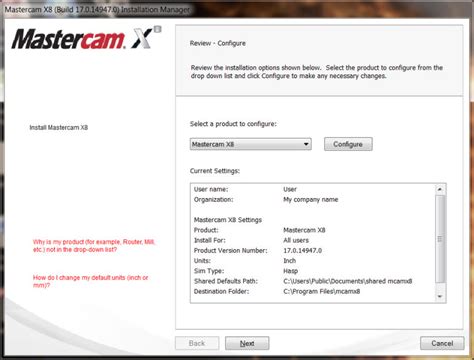Click the 'Inch' units value
Image resolution: width=474 pixels, height=360 pixels.
tap(289, 261)
